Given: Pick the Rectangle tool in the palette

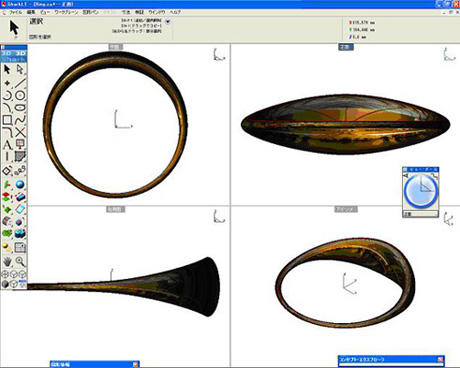Looking at the screenshot, I should [x=7, y=120].
